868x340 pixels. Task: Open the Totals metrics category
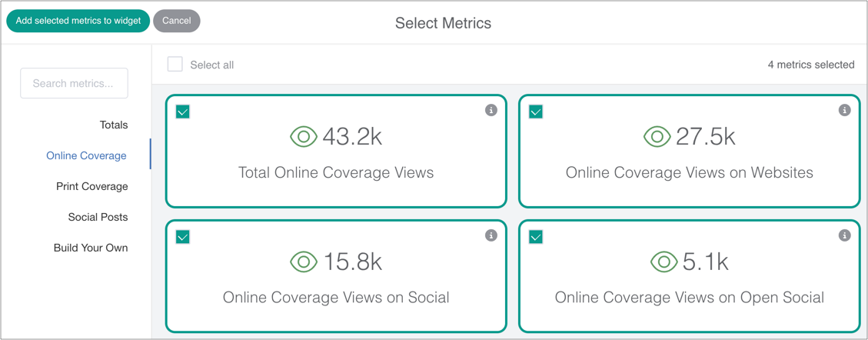[114, 125]
